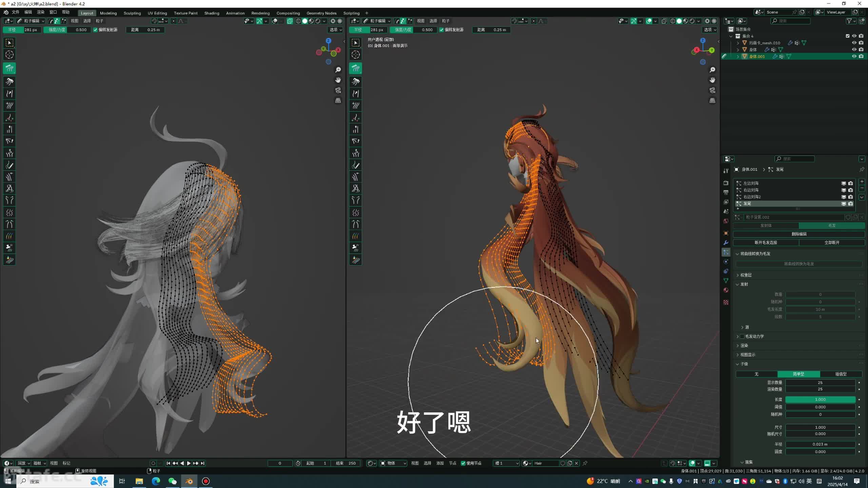Add a new particle system slot with plus
This screenshot has height=488, width=868.
coord(862,182)
